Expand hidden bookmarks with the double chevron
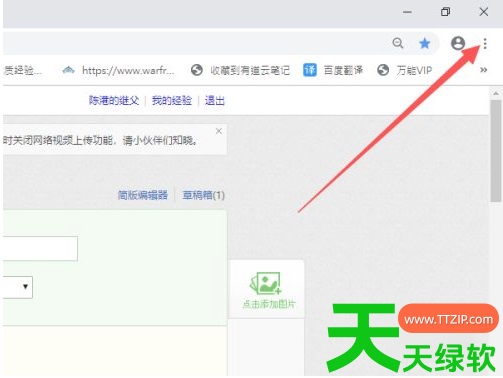The width and height of the screenshot is (503, 378). (484, 70)
